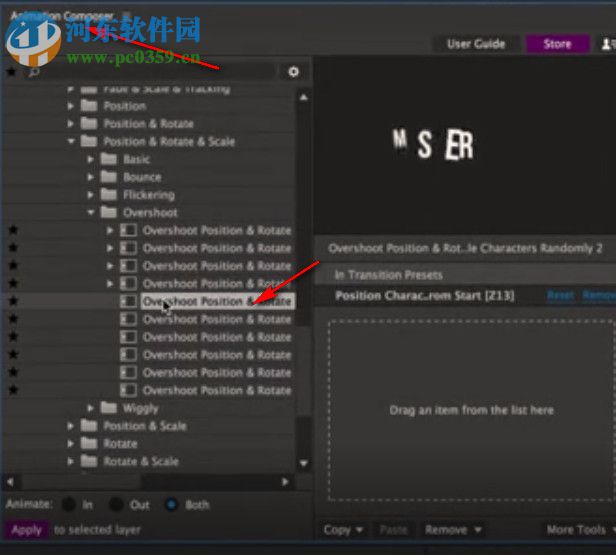Select the Both animate radio button
This screenshot has height=555, width=616.
pyautogui.click(x=171, y=504)
